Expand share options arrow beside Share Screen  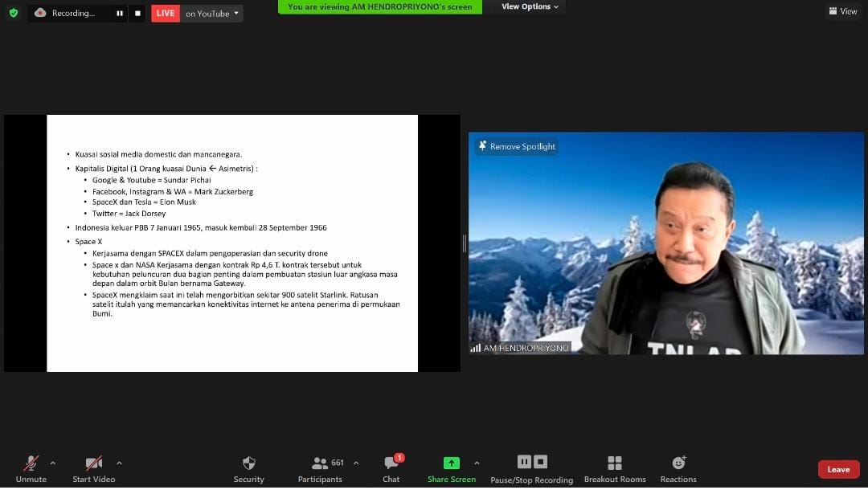(x=477, y=463)
